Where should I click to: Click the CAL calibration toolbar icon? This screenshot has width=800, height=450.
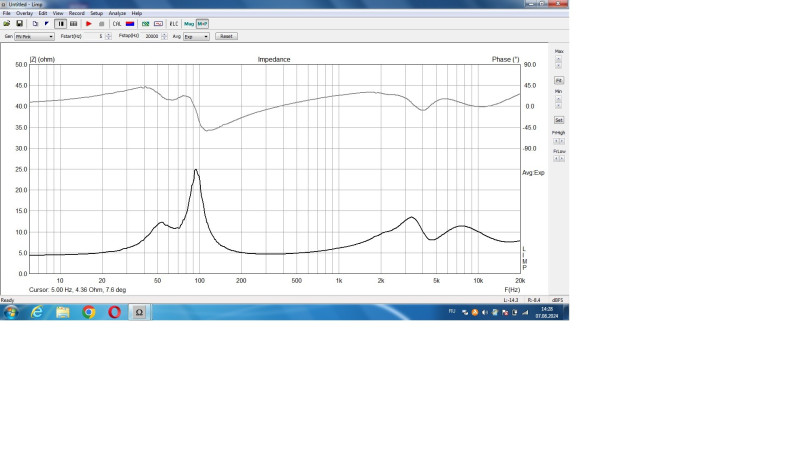click(117, 23)
